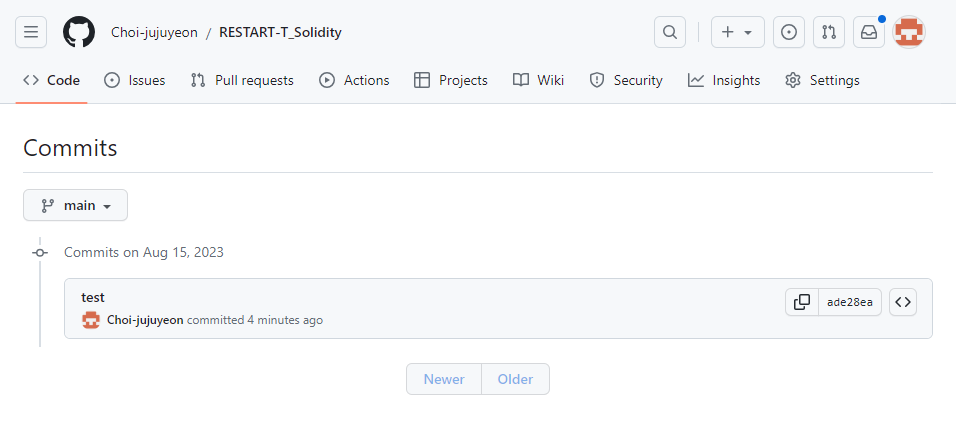
Task: Open the Choi-jujuyeon owner link in breadcrumb
Action: [154, 32]
